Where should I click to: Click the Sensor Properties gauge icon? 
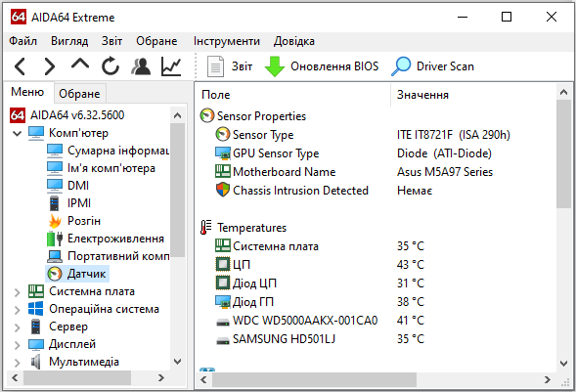pos(206,115)
